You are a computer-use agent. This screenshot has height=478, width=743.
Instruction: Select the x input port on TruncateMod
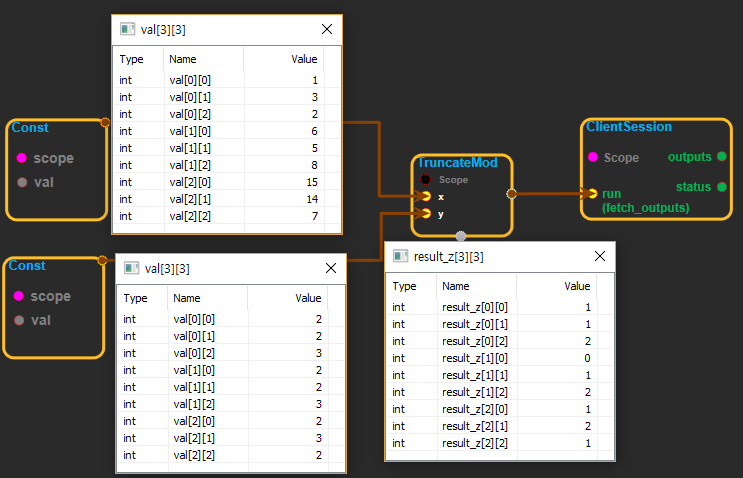426,197
